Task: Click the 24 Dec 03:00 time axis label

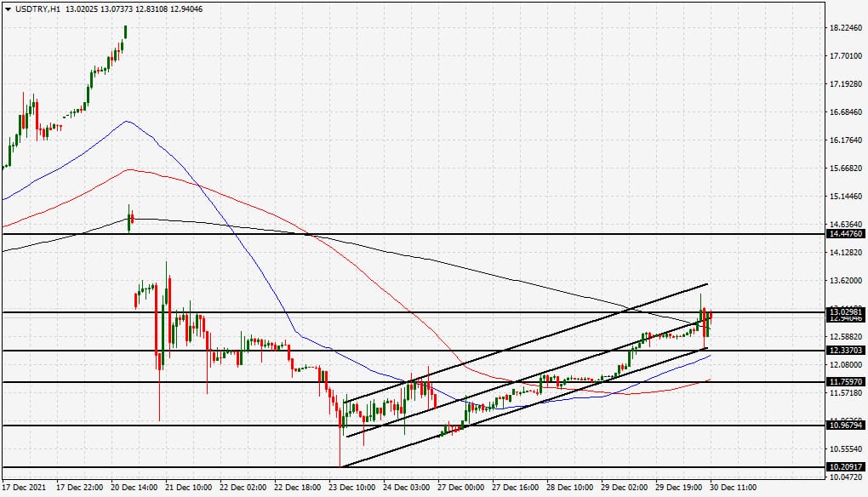Action: [406, 488]
